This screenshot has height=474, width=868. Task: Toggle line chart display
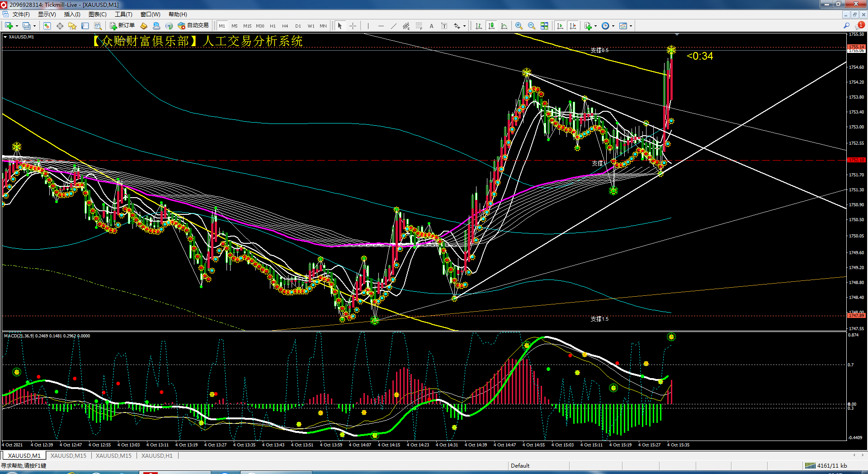pos(504,26)
